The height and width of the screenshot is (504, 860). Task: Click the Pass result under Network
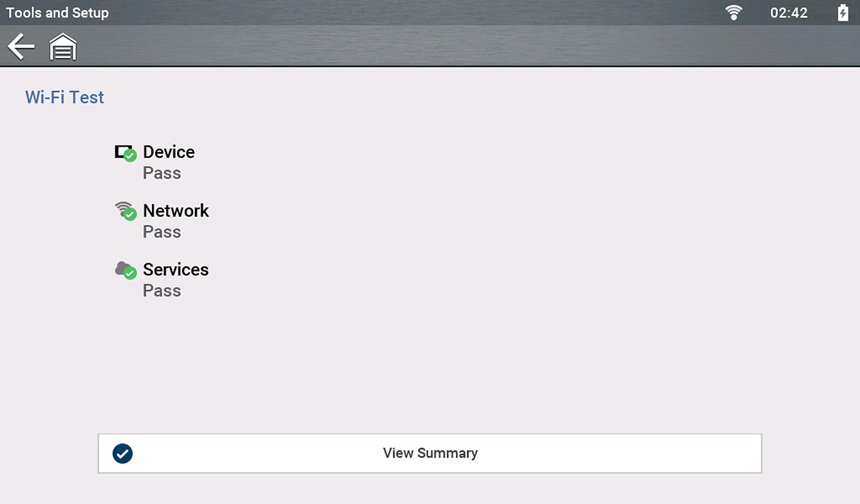162,232
